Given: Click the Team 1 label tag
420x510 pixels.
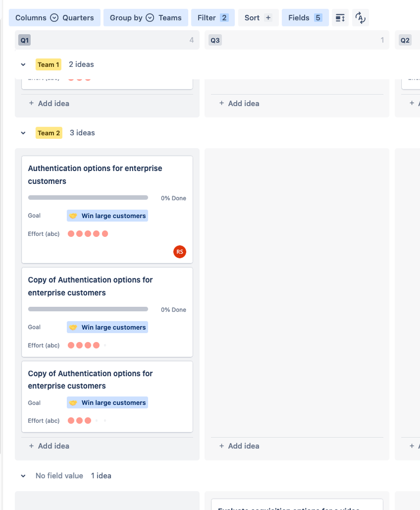Looking at the screenshot, I should pyautogui.click(x=48, y=64).
